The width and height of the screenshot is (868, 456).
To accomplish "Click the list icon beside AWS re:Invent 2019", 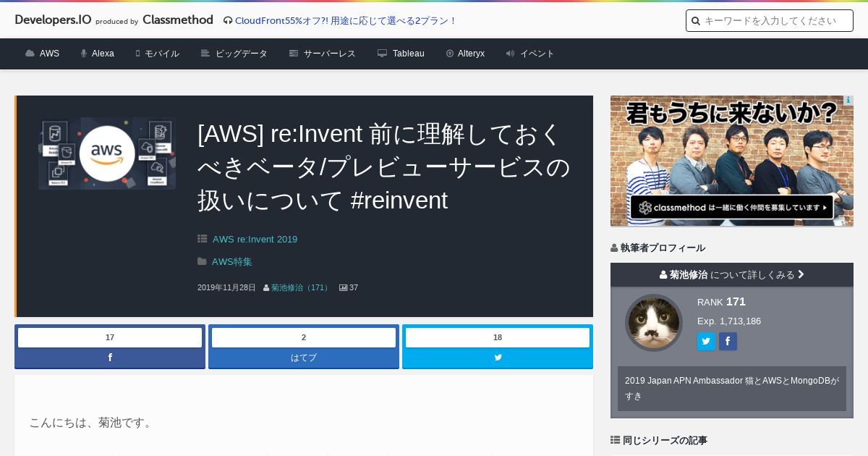I will click(x=203, y=239).
